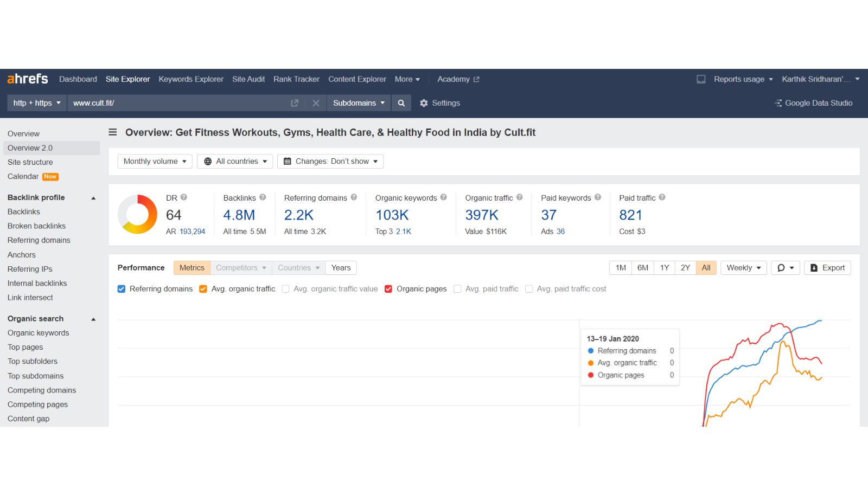The image size is (868, 488).
Task: Open the Weekly interval dropdown
Action: point(744,268)
